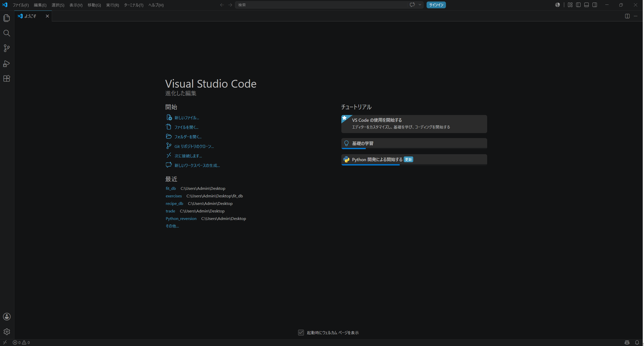Screen dimensions: 644x346
Task: Open recent folder recipe_db
Action: click(174, 203)
